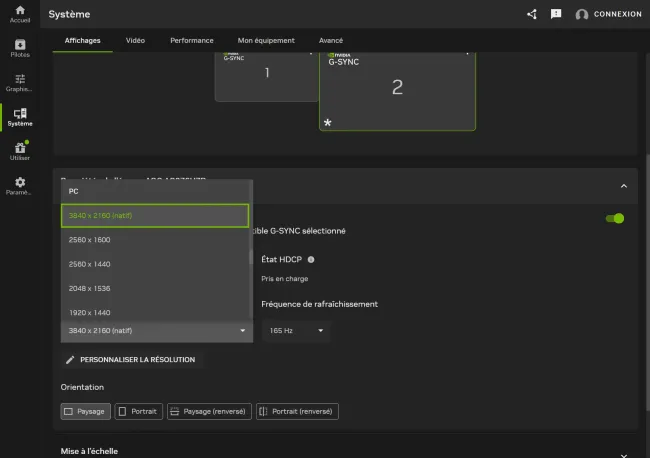
Task: Open the Graphismes sliders section
Action: tap(20, 82)
